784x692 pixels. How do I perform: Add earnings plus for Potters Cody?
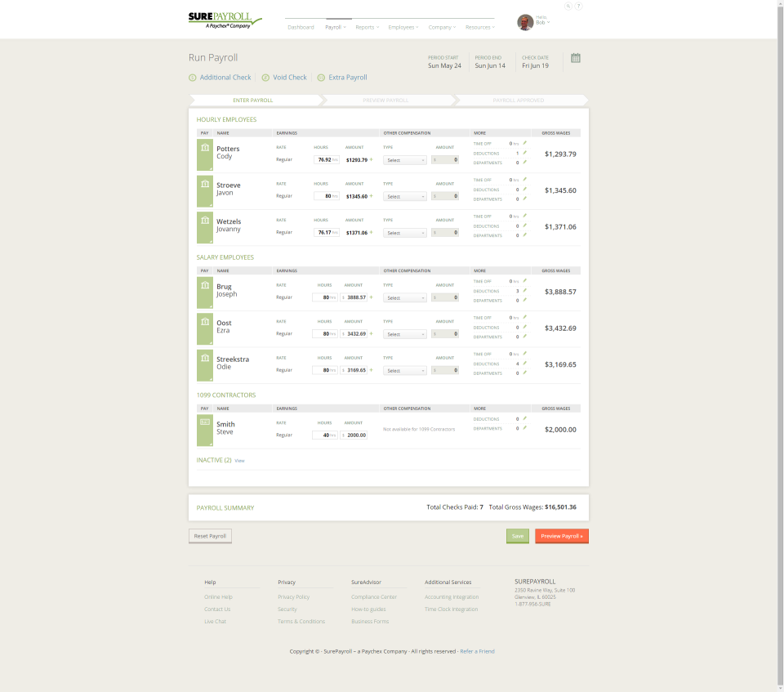pyautogui.click(x=372, y=159)
